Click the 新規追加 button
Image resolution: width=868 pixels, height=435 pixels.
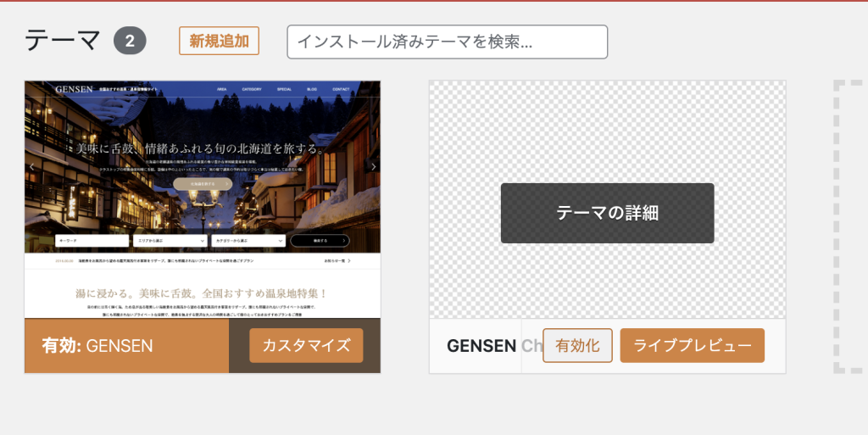point(219,41)
